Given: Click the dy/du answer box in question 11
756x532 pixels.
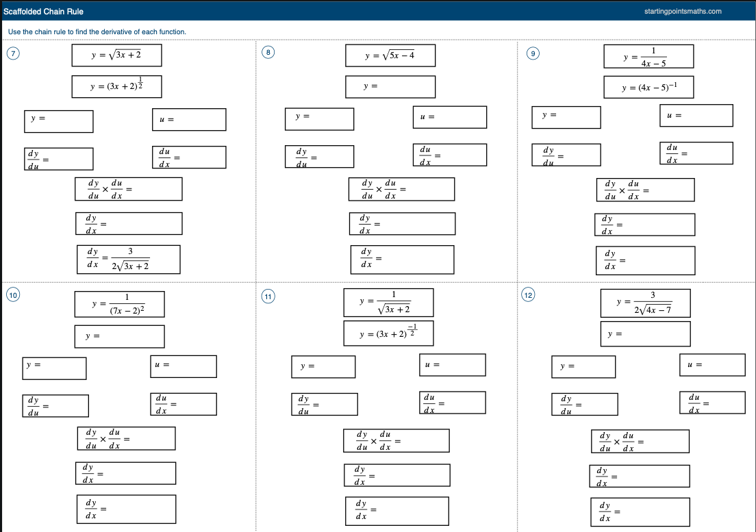Looking at the screenshot, I should click(x=325, y=404).
